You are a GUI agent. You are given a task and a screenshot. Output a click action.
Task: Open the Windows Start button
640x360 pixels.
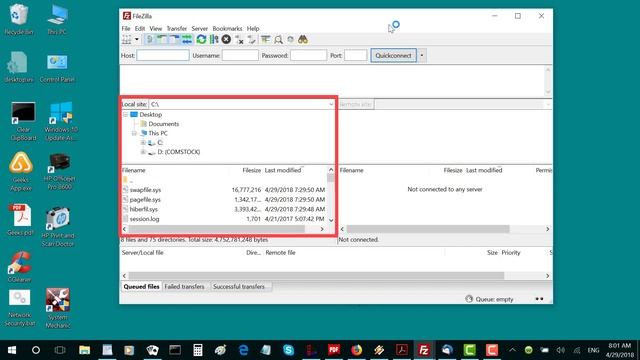point(12,350)
